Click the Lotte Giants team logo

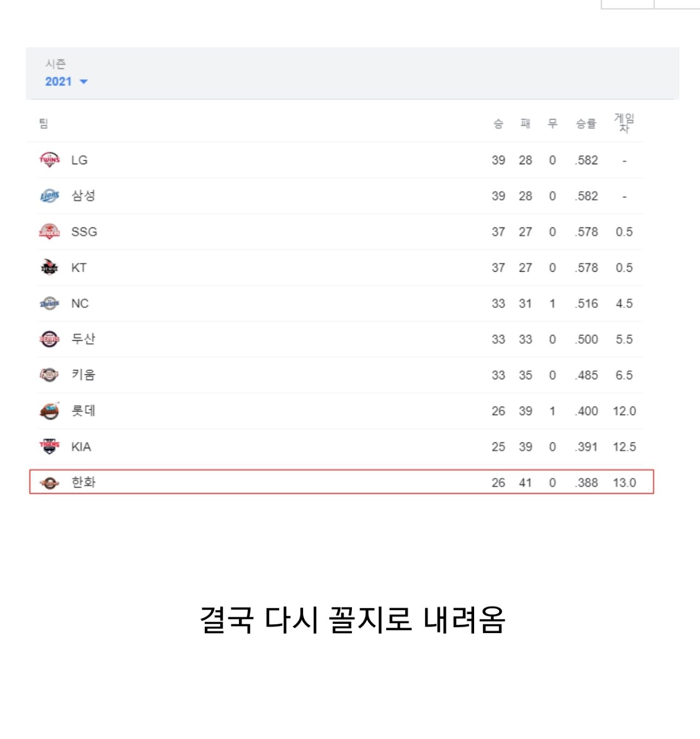point(49,411)
